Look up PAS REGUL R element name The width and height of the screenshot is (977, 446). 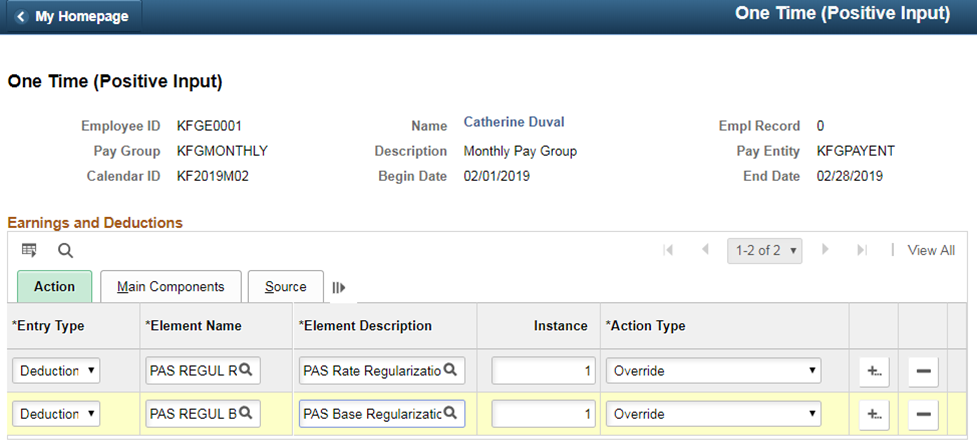pos(245,370)
